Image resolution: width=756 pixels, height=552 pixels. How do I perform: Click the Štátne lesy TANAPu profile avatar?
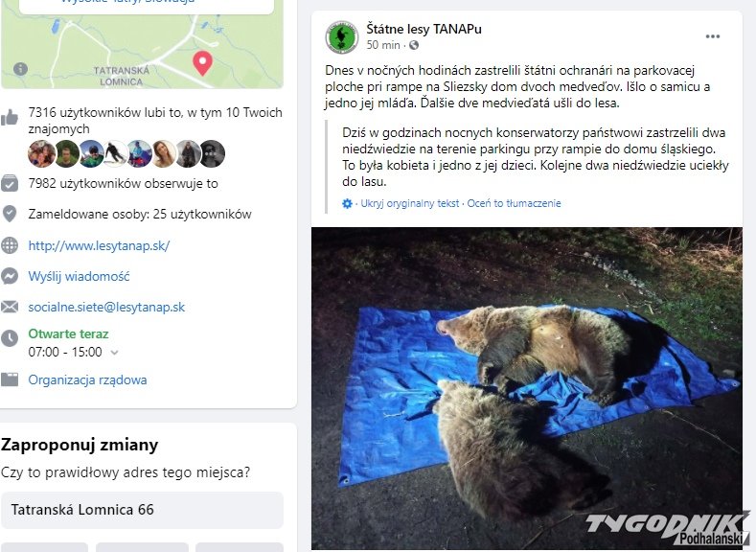pos(341,36)
